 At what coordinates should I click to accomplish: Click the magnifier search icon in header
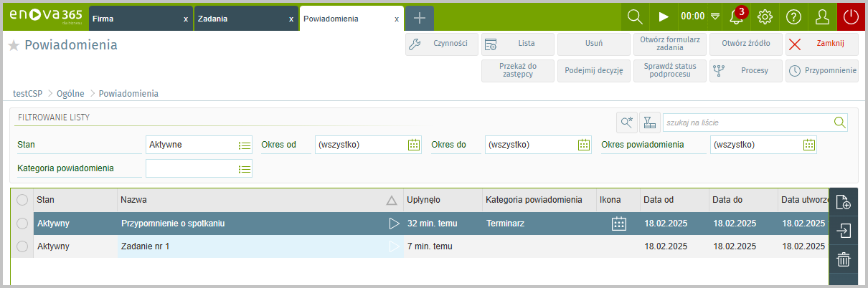[x=635, y=16]
